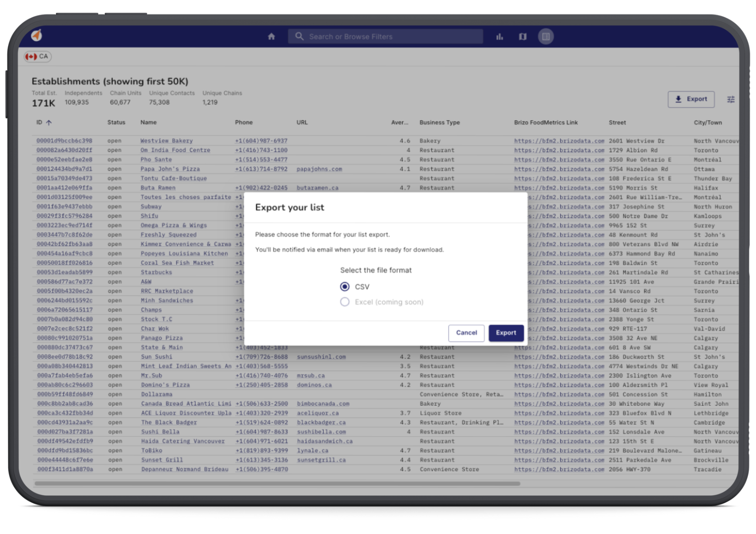
Task: Open column settings sliders icon
Action: (x=731, y=99)
